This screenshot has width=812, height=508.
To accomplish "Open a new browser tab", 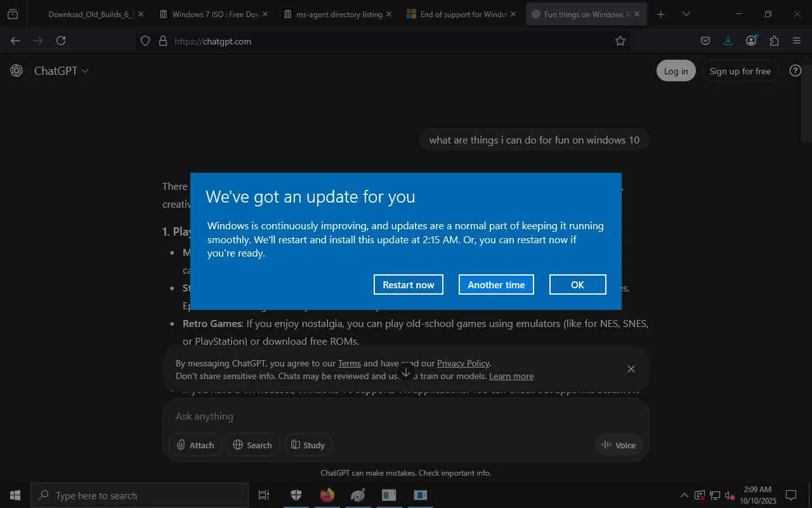I will pyautogui.click(x=661, y=14).
